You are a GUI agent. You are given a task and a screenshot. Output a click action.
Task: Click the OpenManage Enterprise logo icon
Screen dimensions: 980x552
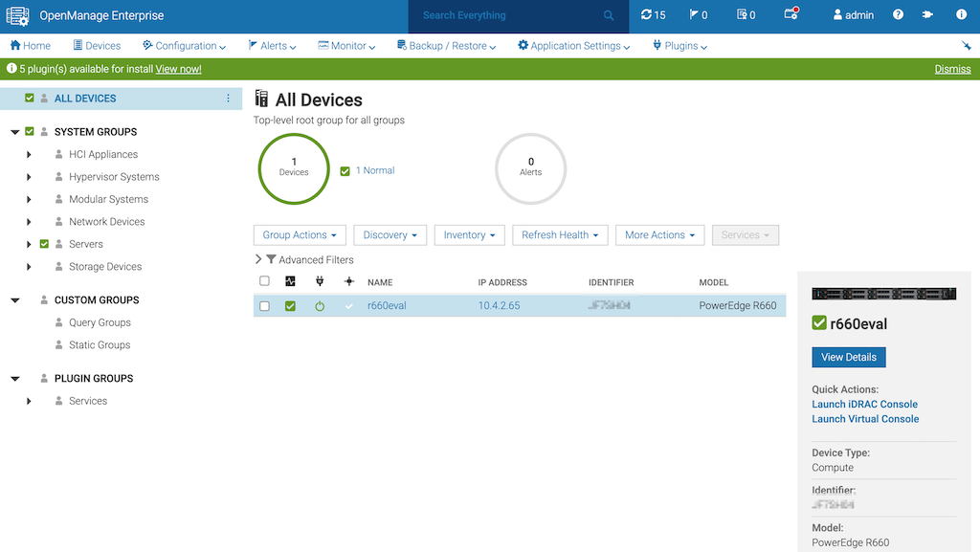[17, 15]
